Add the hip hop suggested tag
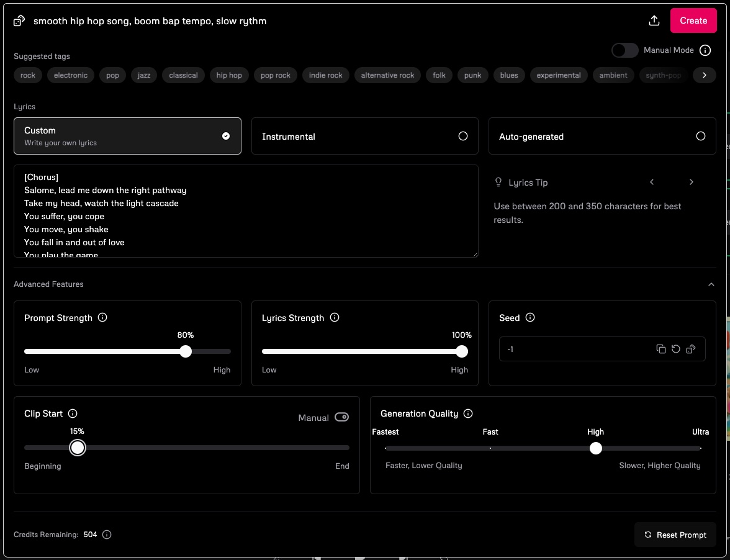Screen dimensions: 730x560 tap(229, 75)
